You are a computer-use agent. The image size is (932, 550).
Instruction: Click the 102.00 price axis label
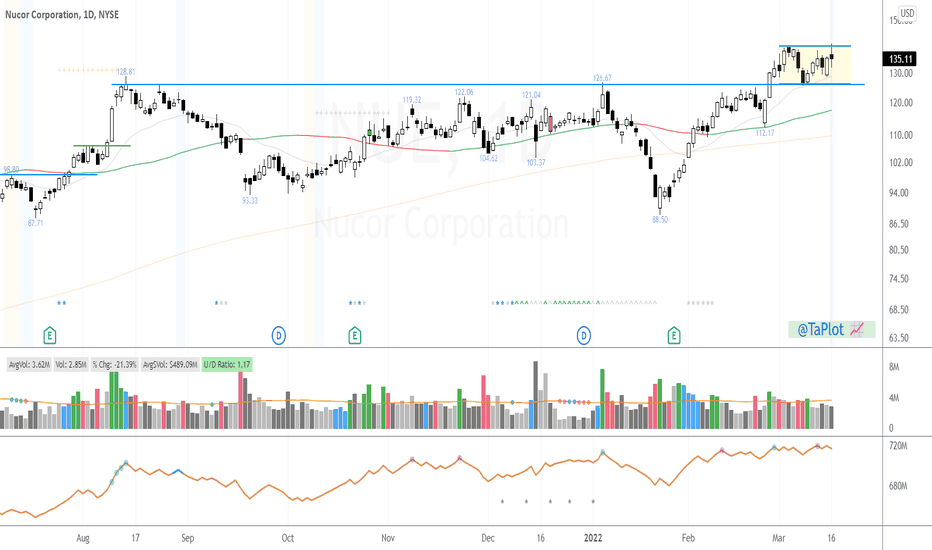point(901,163)
